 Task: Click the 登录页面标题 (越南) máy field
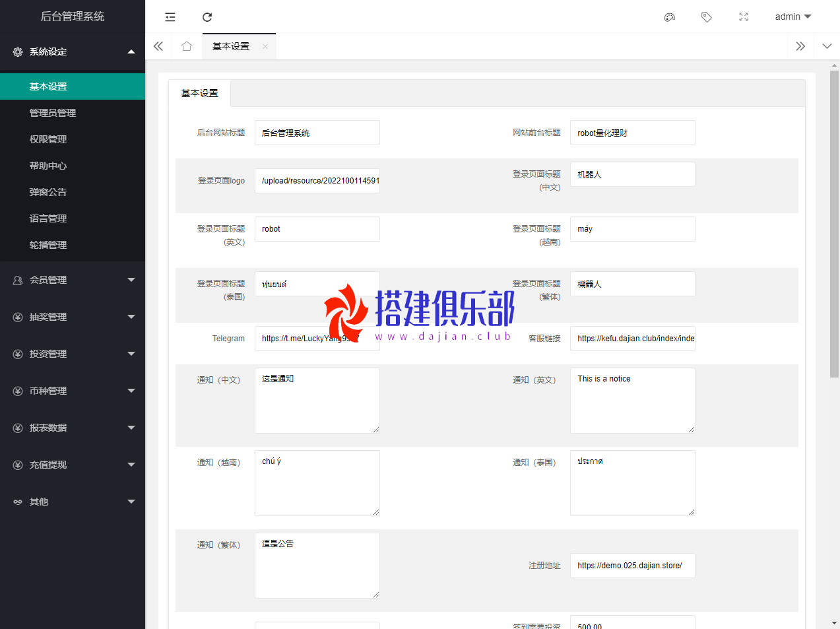(x=633, y=229)
